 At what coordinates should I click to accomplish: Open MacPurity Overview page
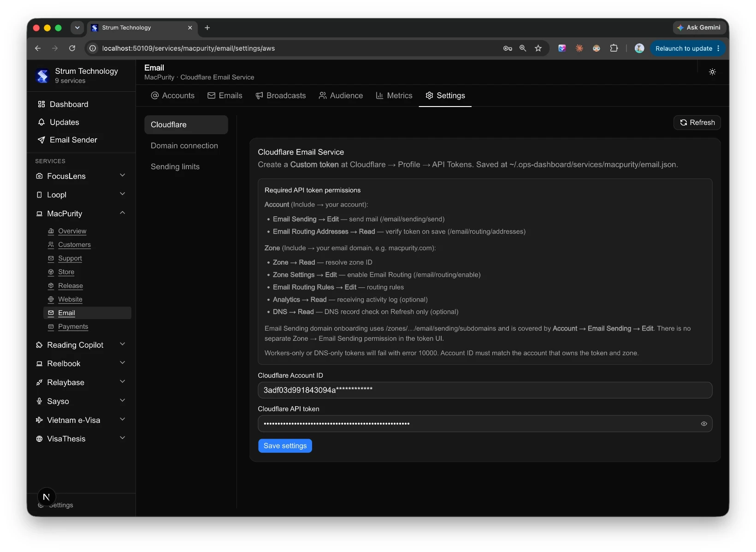coord(87,231)
